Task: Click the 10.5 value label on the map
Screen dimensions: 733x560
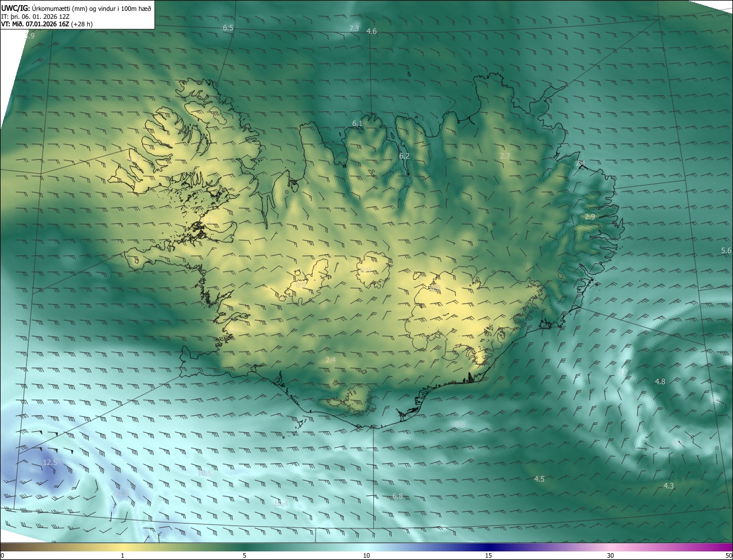Action: point(204,474)
